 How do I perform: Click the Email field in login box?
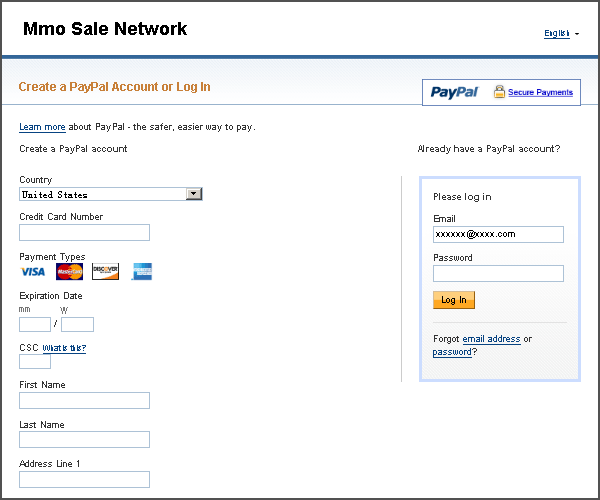coord(498,235)
